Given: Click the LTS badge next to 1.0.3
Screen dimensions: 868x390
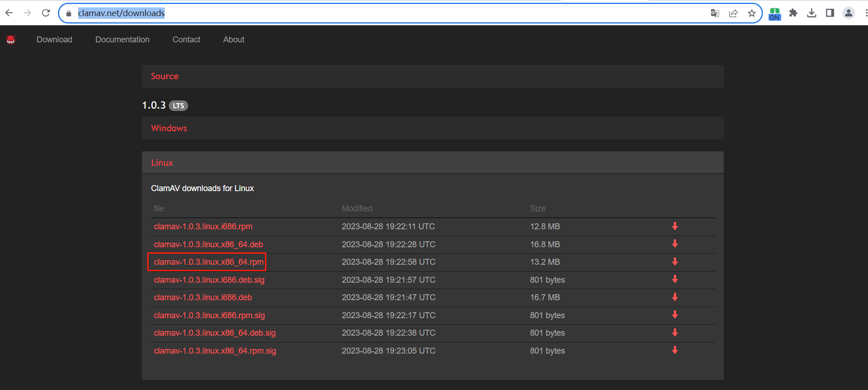Looking at the screenshot, I should click(178, 106).
